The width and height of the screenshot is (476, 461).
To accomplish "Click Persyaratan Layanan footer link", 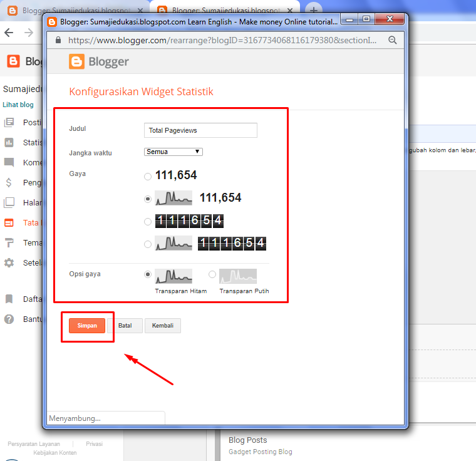I will 34,444.
